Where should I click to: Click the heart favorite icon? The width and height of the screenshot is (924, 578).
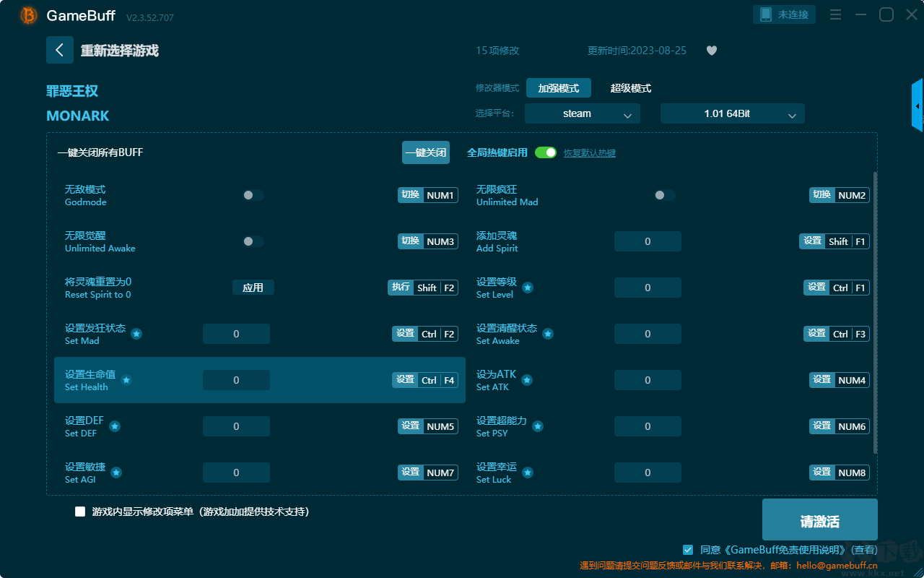pyautogui.click(x=712, y=51)
